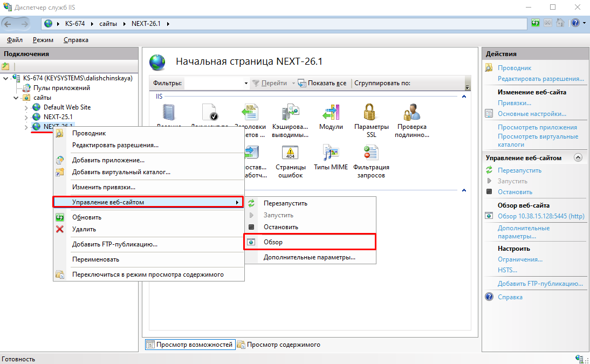Open Проверка подлинности feature icon
Viewport: 590px width, 364px height.
[411, 114]
